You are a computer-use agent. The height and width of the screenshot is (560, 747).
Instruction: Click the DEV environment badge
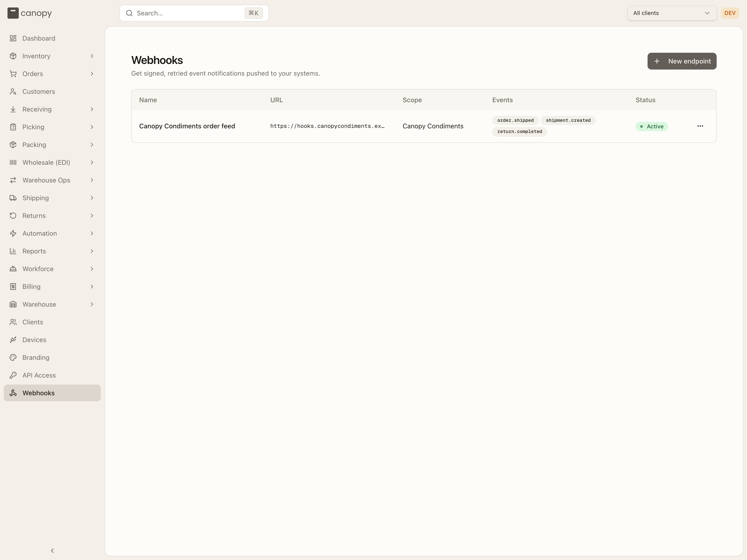tap(730, 13)
